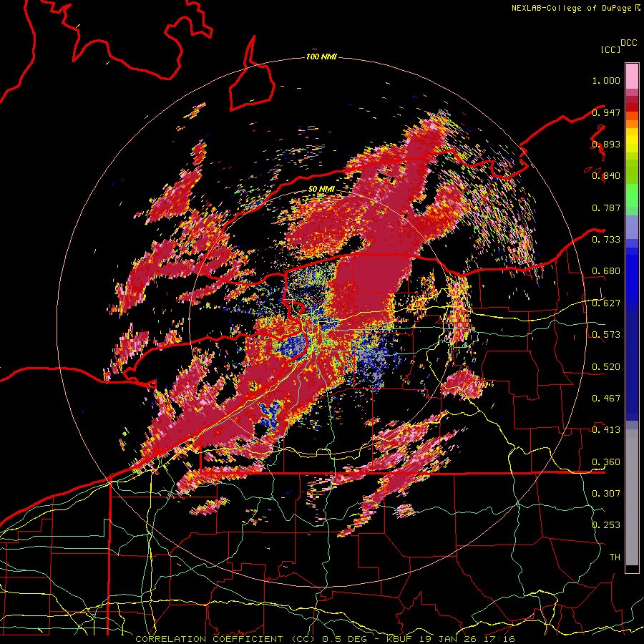Pick the yellow color bar segment
Image resolution: width=644 pixels, height=644 pixels.
point(632,140)
